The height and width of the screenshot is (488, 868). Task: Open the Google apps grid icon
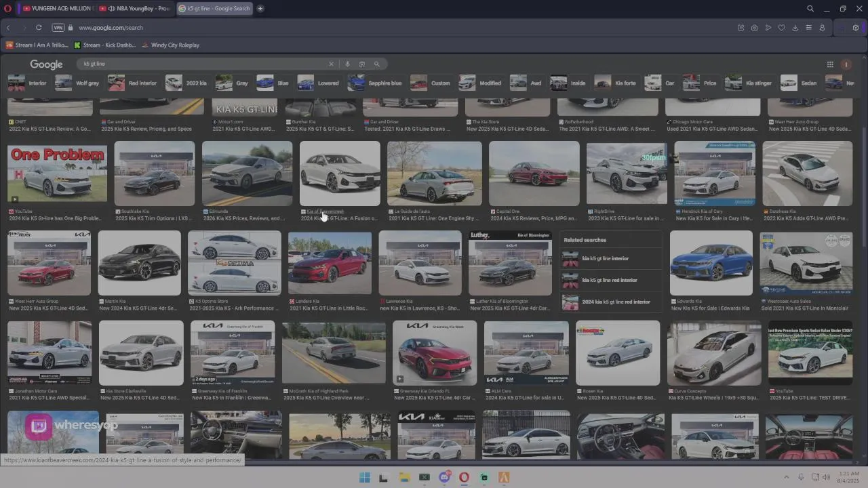click(x=830, y=64)
